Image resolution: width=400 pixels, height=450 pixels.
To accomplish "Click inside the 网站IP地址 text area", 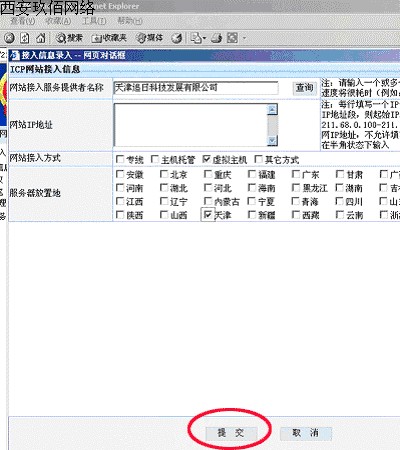I will 191,125.
